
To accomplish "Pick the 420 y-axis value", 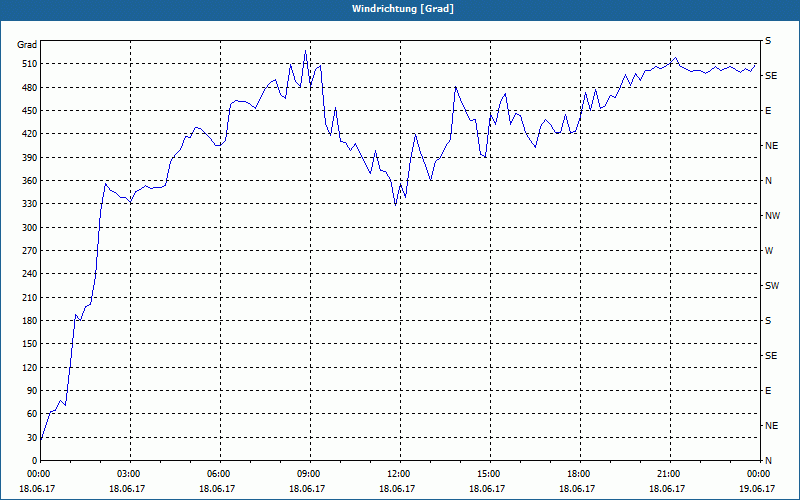I will (x=29, y=134).
